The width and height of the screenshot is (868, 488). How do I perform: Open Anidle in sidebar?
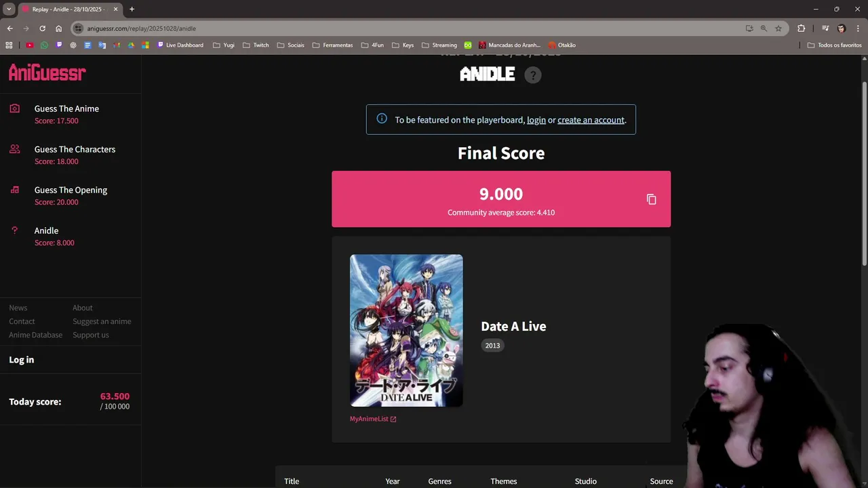pyautogui.click(x=46, y=230)
